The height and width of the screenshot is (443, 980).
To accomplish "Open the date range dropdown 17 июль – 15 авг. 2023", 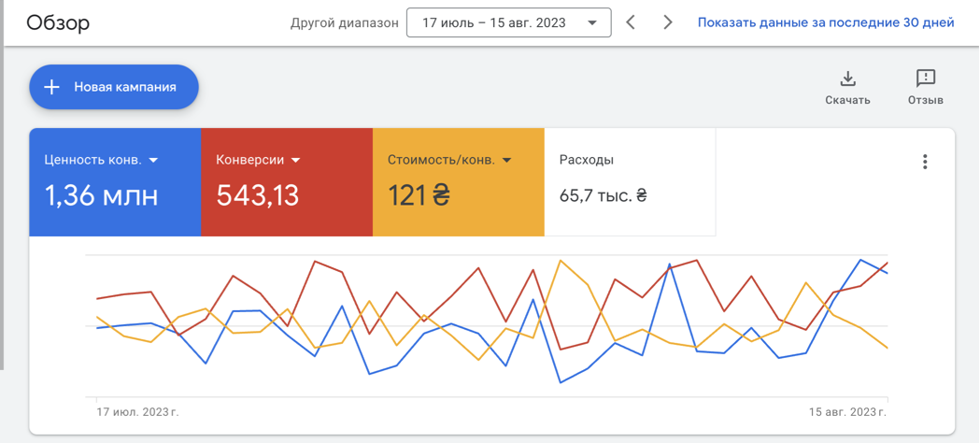I will click(509, 23).
